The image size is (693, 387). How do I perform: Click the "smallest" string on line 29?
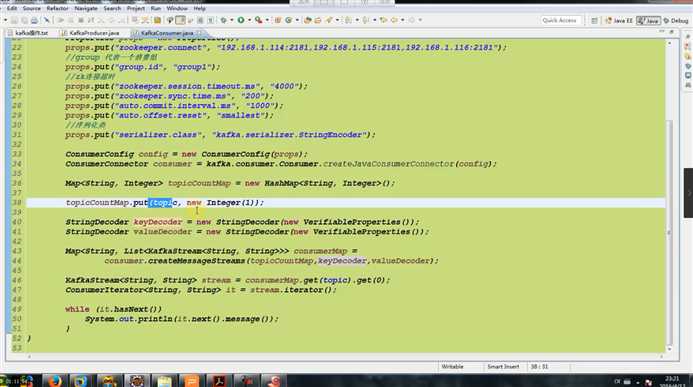[241, 116]
